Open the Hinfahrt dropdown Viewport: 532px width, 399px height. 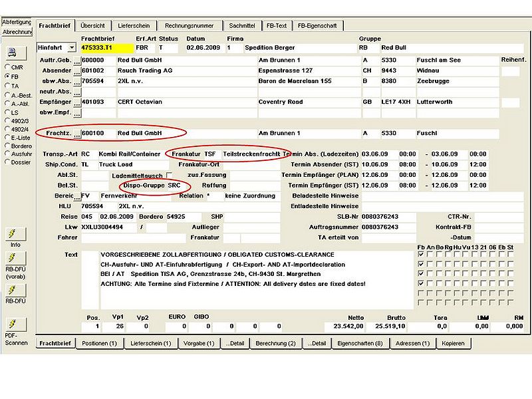tap(72, 48)
